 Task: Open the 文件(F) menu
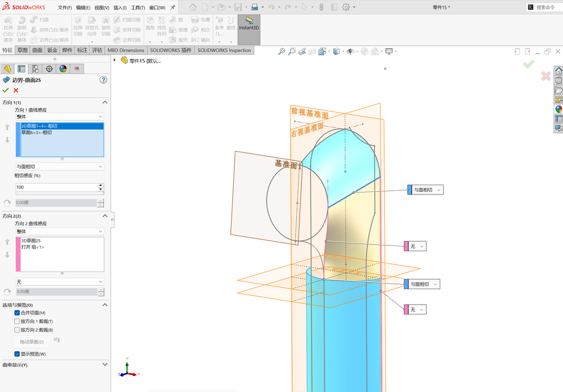[65, 7]
